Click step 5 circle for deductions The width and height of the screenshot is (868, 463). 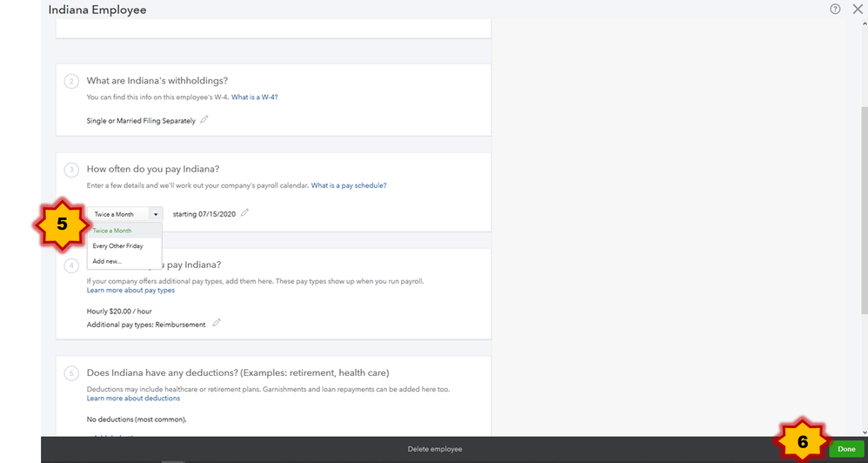click(71, 373)
